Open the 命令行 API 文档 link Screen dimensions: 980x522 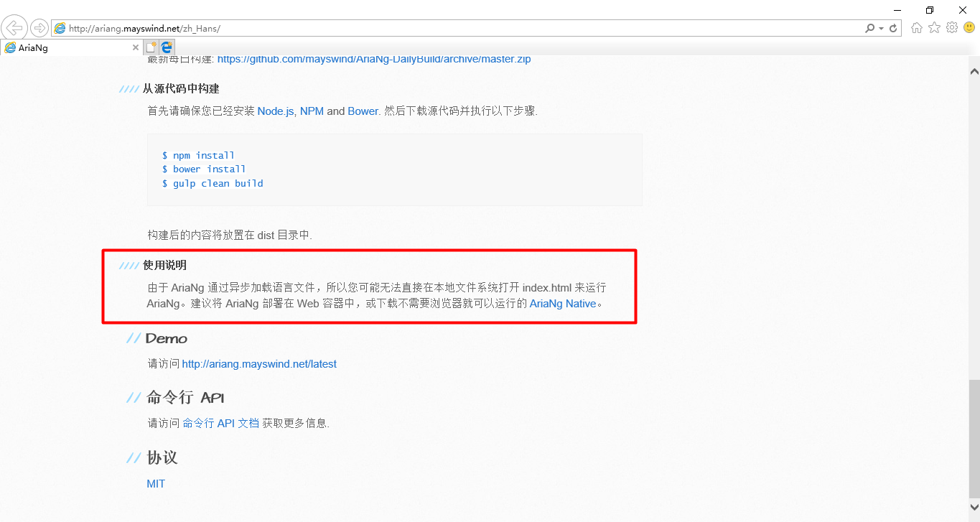pyautogui.click(x=221, y=423)
